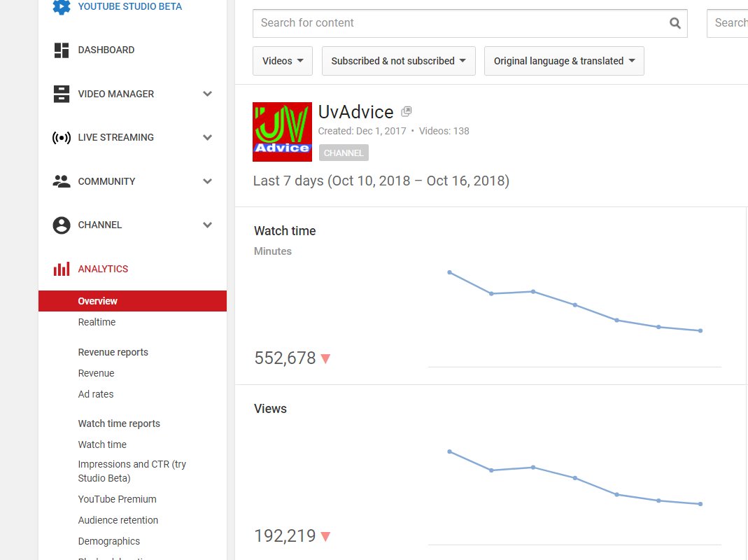Expand the Channel section chevron

[208, 225]
